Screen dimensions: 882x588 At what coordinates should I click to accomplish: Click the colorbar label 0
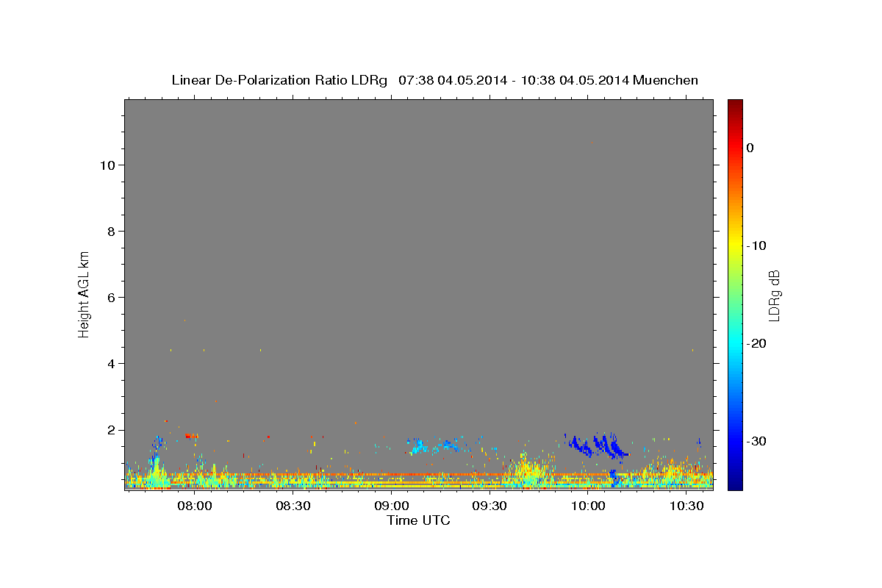[750, 148]
